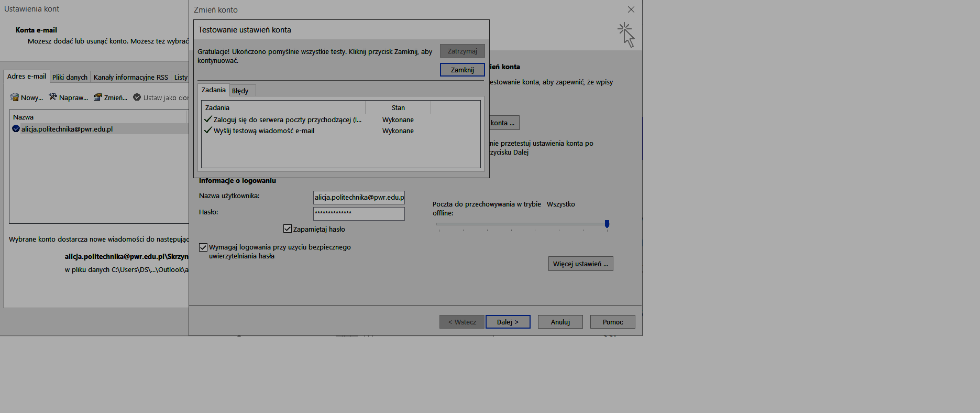
Task: Disable Wymagaj logowania bezpiecznego uwierzytelniania checkbox
Action: click(x=203, y=247)
